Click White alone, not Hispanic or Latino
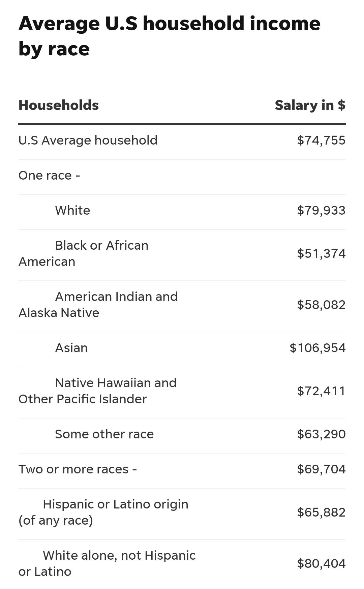 pyautogui.click(x=107, y=563)
